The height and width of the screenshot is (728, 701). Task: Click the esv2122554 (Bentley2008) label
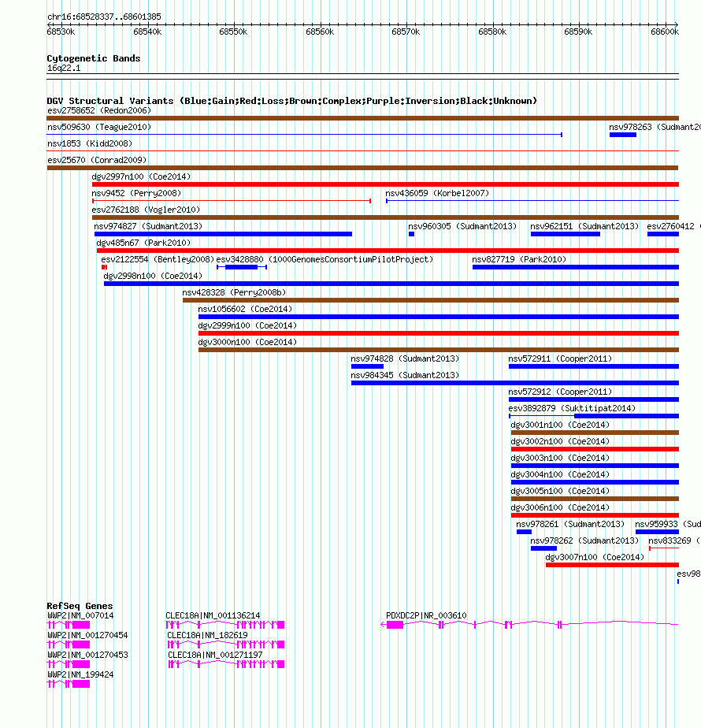point(158,259)
